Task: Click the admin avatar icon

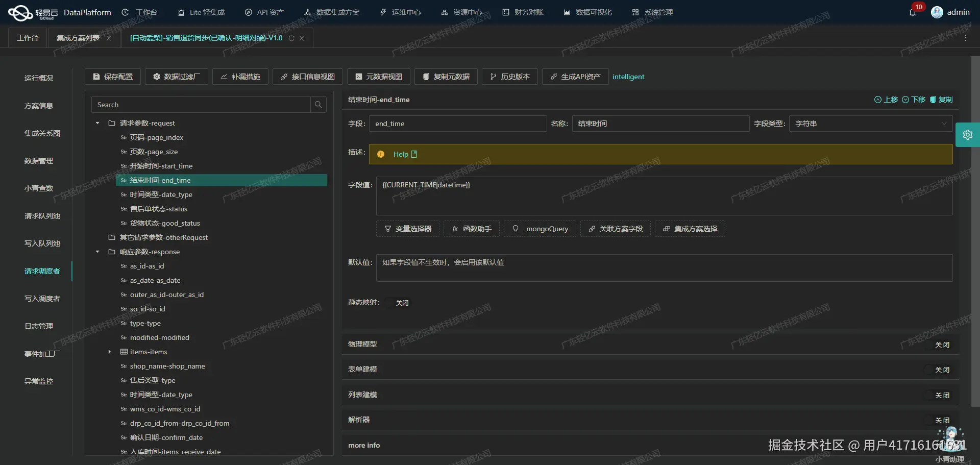Action: click(x=937, y=12)
